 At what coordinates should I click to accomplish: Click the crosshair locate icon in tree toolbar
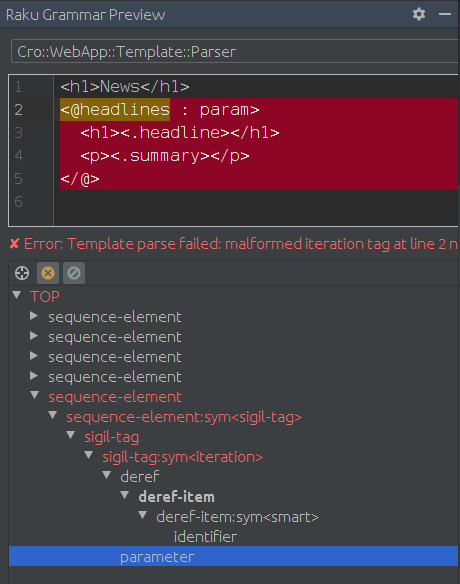(22, 273)
